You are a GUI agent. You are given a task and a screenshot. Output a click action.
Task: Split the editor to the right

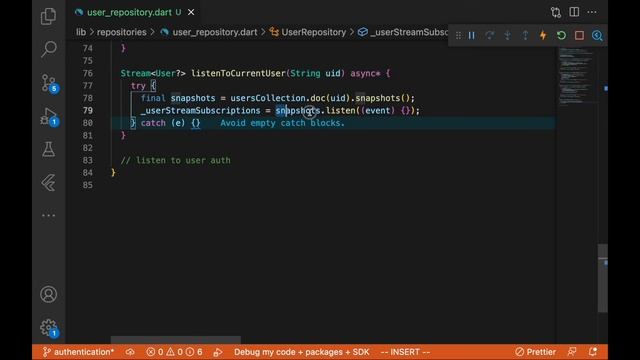coord(574,12)
